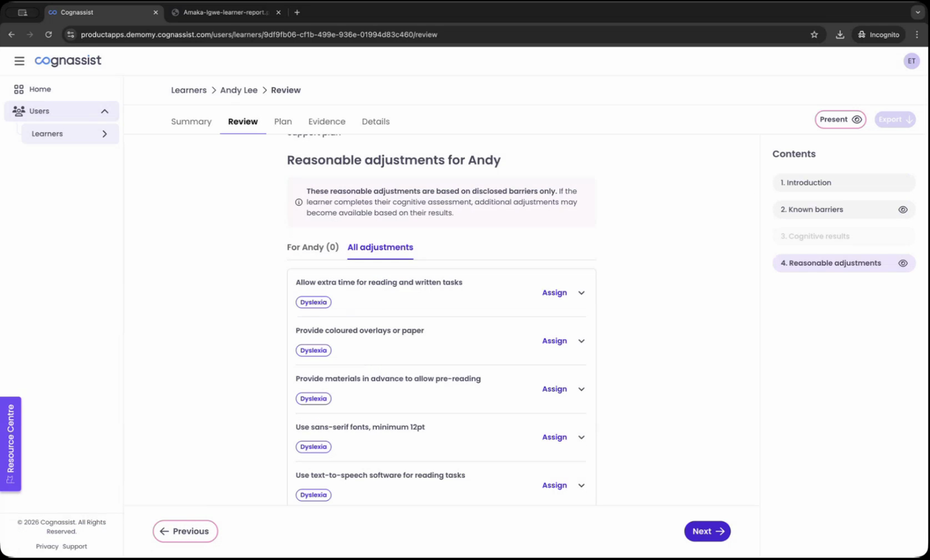Image resolution: width=930 pixels, height=560 pixels.
Task: Click the info icon in adjustments notice
Action: point(299,202)
